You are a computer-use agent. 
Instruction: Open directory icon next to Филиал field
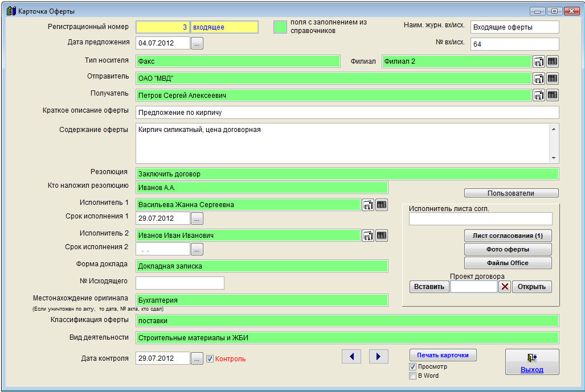click(539, 61)
